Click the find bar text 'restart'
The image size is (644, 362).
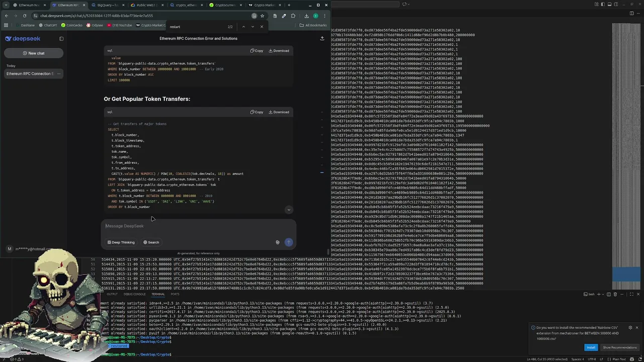coord(175,27)
